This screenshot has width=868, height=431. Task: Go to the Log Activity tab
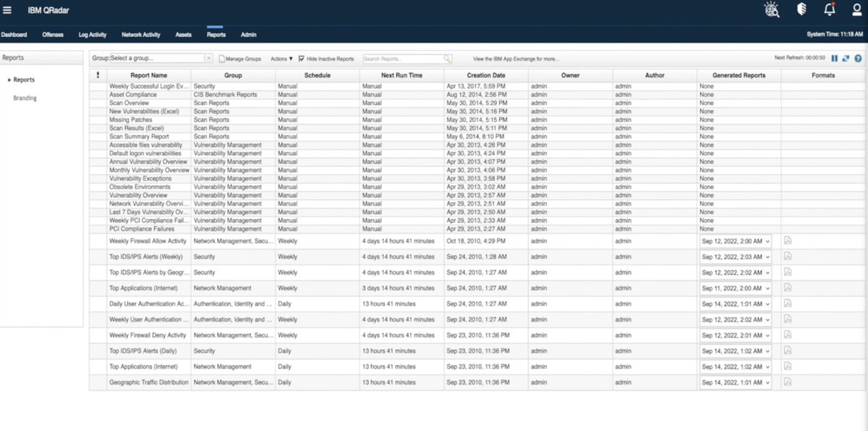(93, 35)
